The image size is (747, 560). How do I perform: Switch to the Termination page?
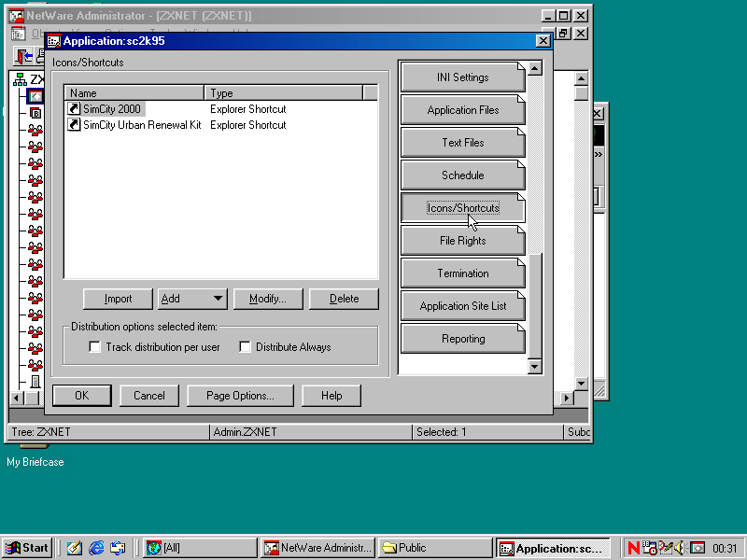point(462,273)
